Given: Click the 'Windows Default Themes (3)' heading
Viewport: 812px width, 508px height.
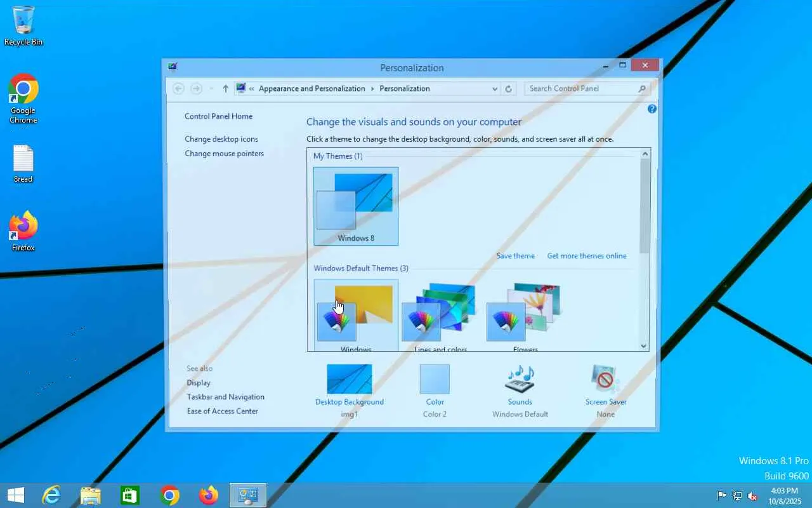Looking at the screenshot, I should tap(361, 269).
